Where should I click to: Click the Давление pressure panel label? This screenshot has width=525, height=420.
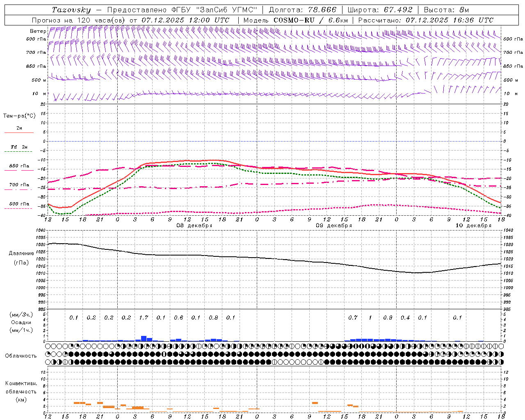[21, 253]
